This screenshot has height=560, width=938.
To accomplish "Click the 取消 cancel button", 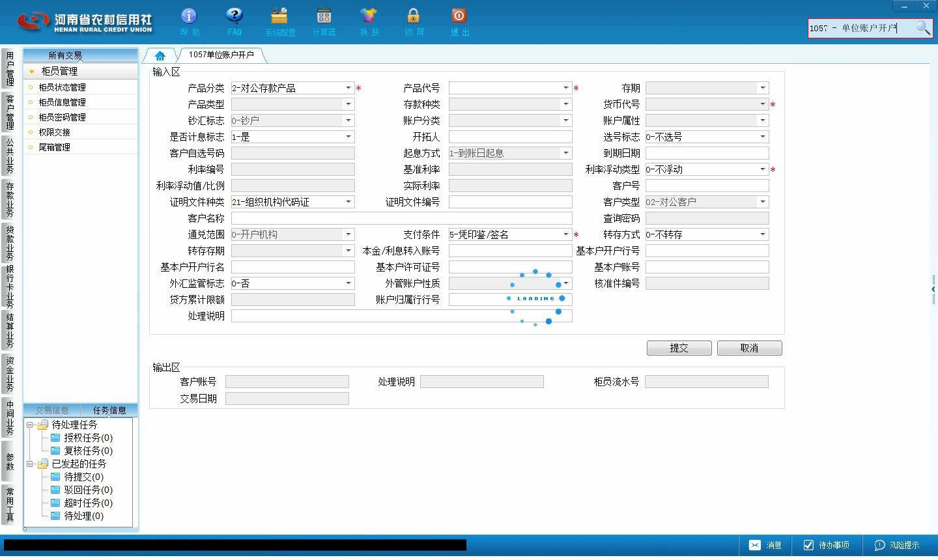I will click(x=750, y=348).
